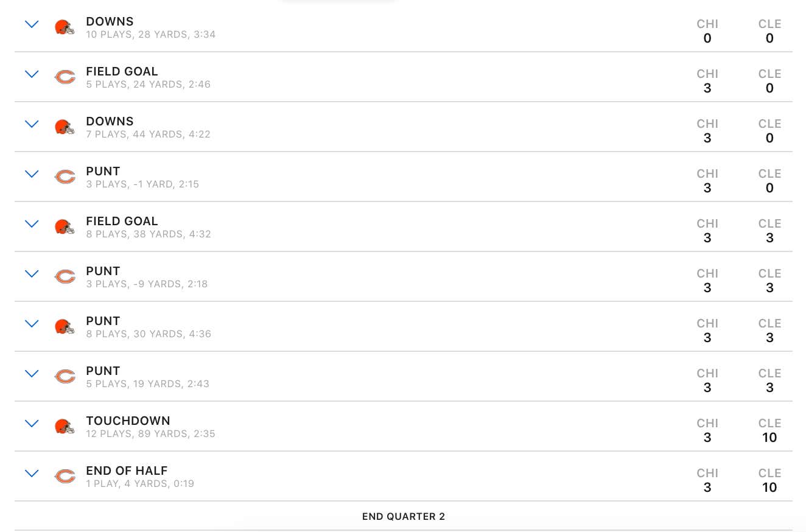Select the 7 plays, 44 yards, 4:22 summary text
The height and width of the screenshot is (532, 806).
(x=148, y=135)
